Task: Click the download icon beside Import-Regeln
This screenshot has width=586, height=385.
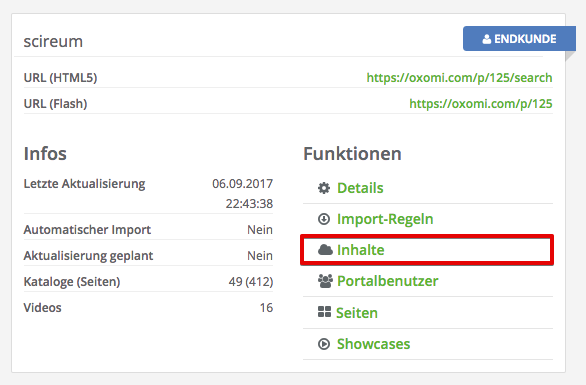Action: point(324,219)
